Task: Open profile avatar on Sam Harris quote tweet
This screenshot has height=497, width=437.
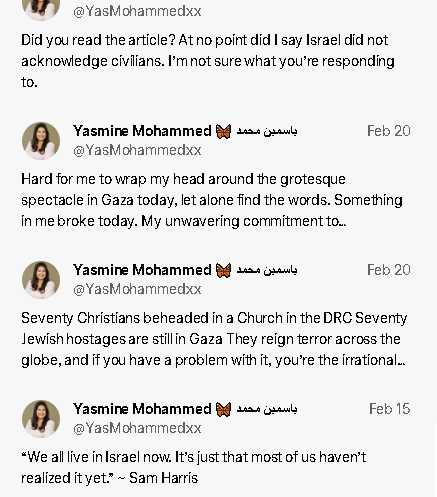Action: [41, 419]
